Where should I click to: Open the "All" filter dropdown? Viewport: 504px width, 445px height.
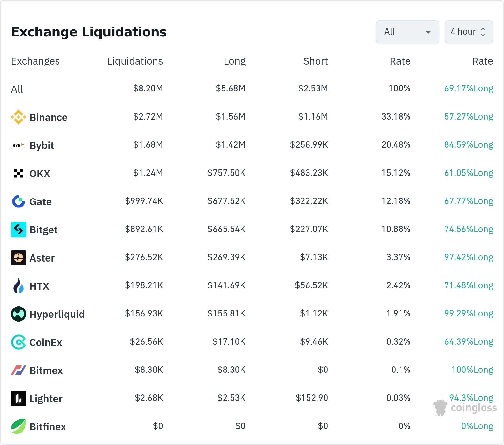pos(407,32)
